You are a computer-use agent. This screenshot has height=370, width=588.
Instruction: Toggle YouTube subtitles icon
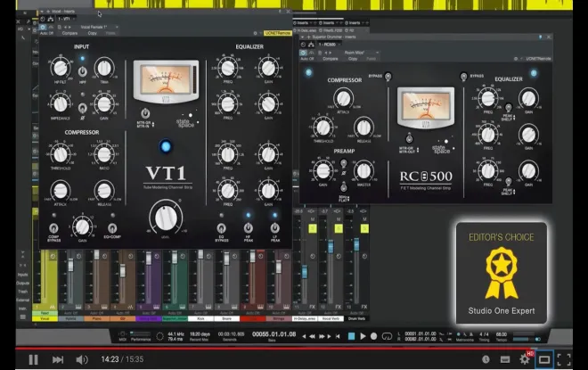point(505,360)
